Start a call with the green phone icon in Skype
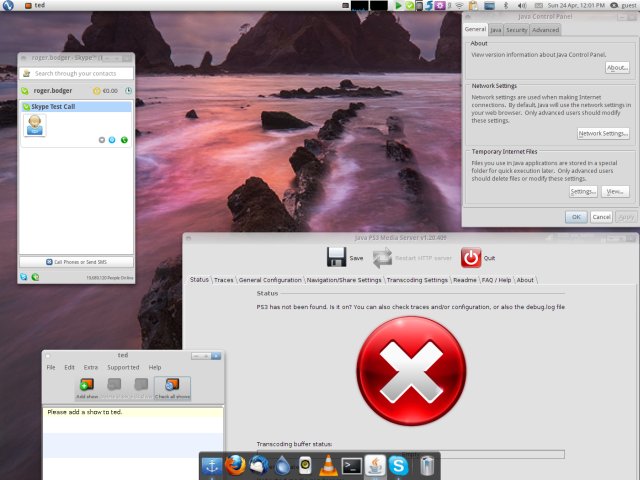Image resolution: width=640 pixels, height=480 pixels. click(x=124, y=140)
